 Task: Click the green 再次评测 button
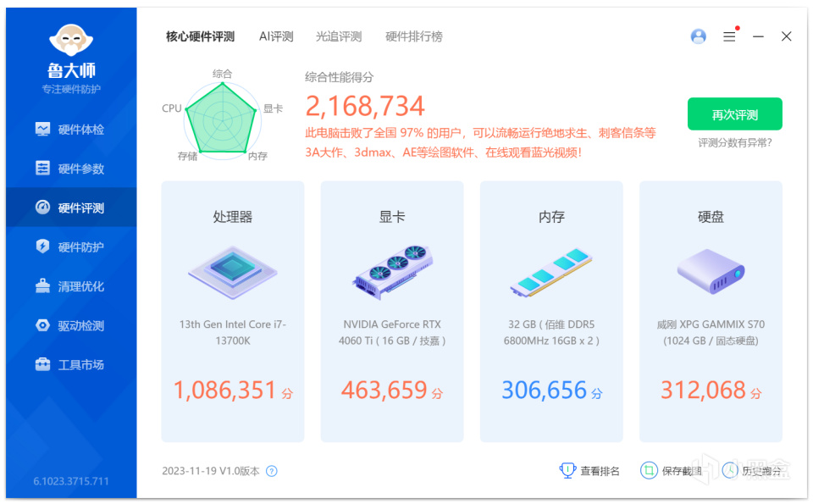pyautogui.click(x=735, y=114)
